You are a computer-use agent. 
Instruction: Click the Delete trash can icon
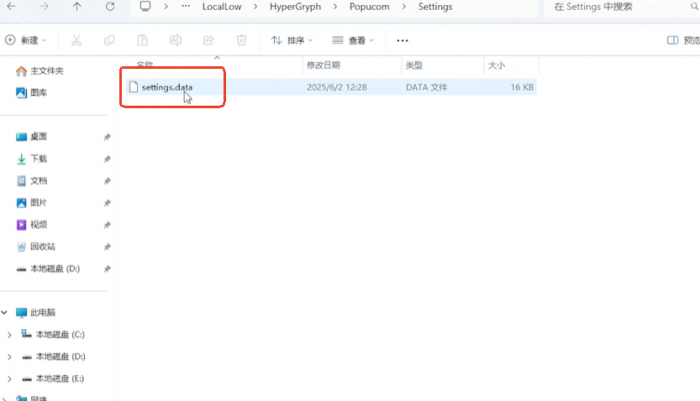pyautogui.click(x=241, y=41)
